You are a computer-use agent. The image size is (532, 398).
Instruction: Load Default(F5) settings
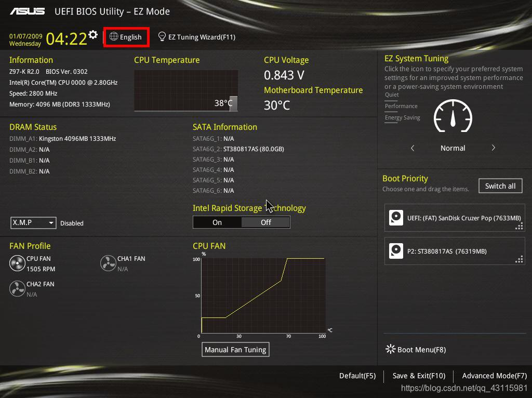357,376
